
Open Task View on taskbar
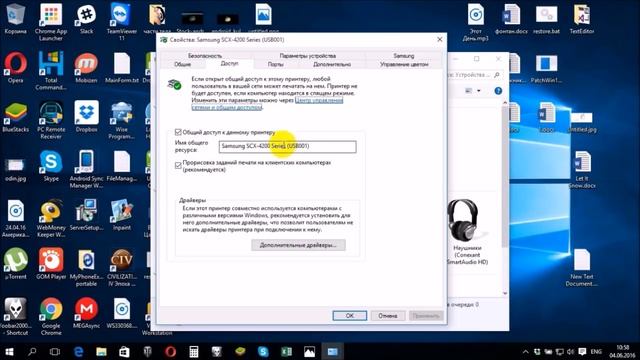(55, 351)
